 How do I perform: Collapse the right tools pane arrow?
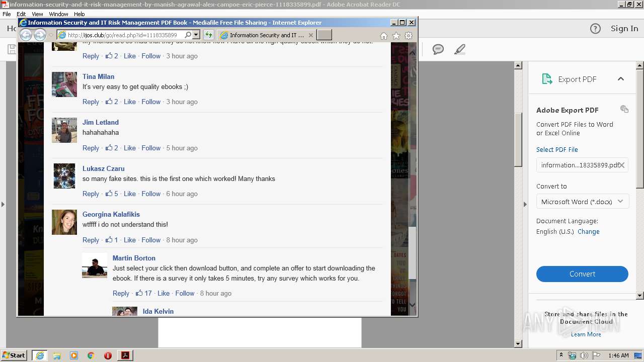click(x=525, y=204)
